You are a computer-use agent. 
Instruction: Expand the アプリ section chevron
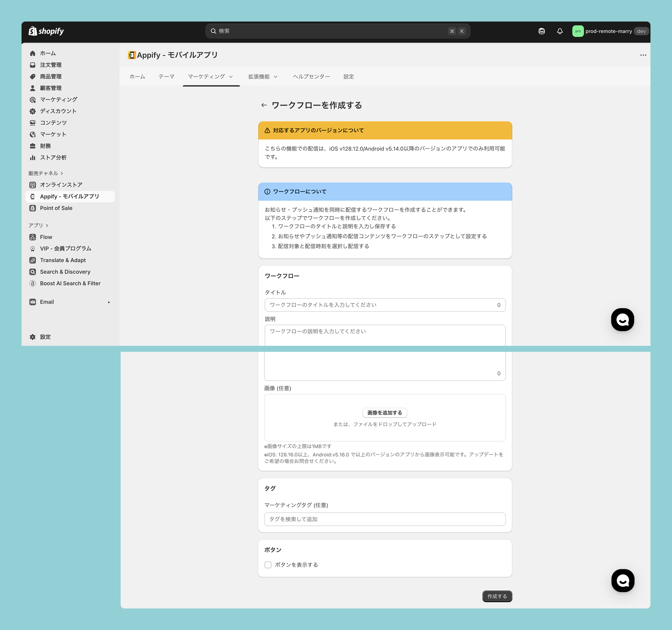click(x=47, y=225)
